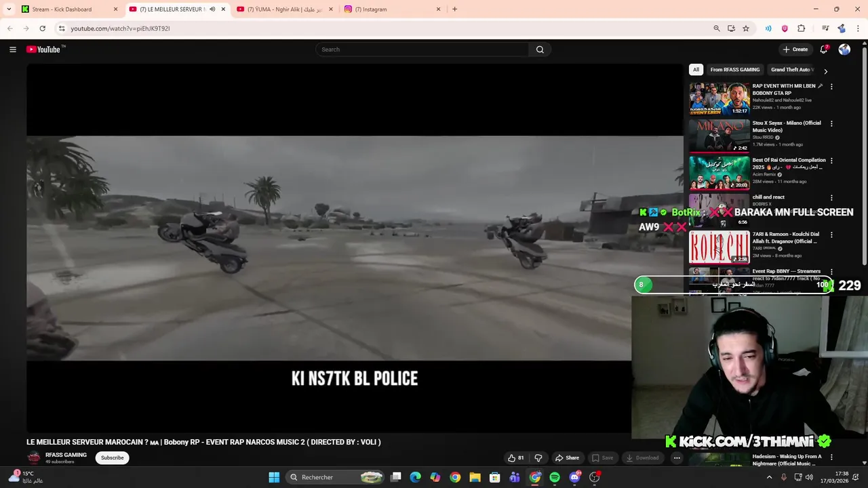
Task: Open the YouTube hamburger guide menu
Action: point(13,49)
